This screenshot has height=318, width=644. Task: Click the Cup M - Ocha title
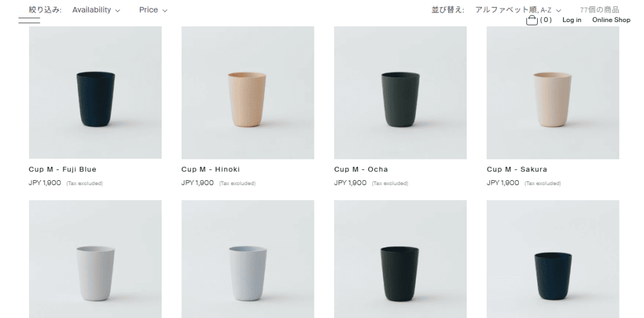pyautogui.click(x=361, y=169)
